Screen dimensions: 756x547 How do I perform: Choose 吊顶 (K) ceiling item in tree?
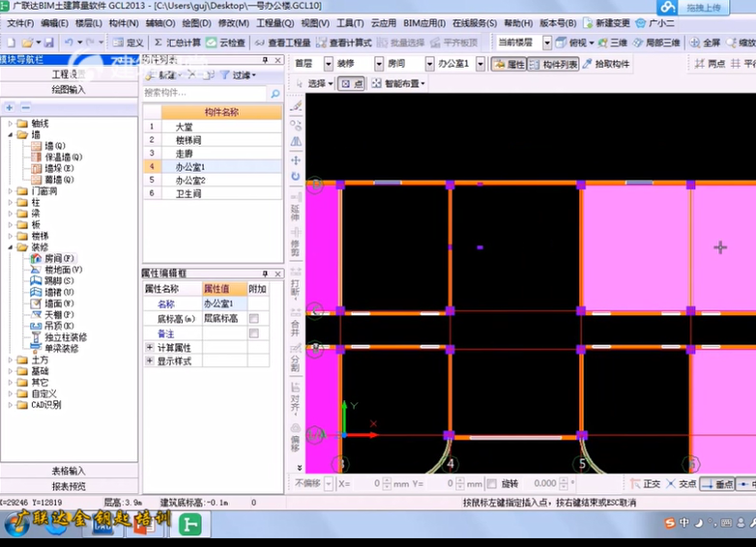[59, 327]
